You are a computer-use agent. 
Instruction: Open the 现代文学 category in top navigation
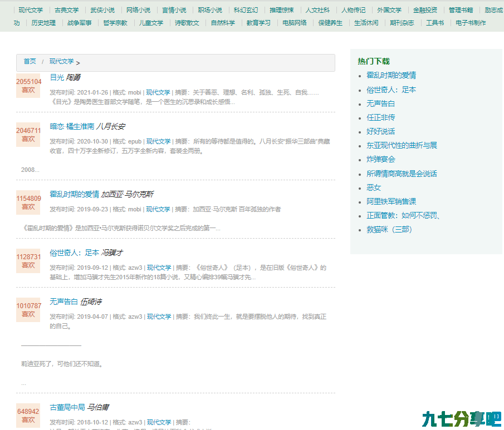coord(31,10)
